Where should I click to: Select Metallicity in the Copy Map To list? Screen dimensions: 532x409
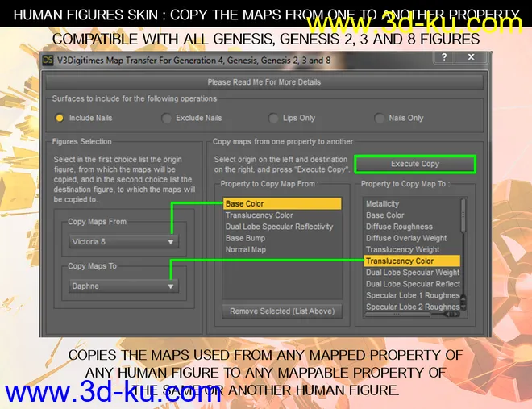point(382,204)
